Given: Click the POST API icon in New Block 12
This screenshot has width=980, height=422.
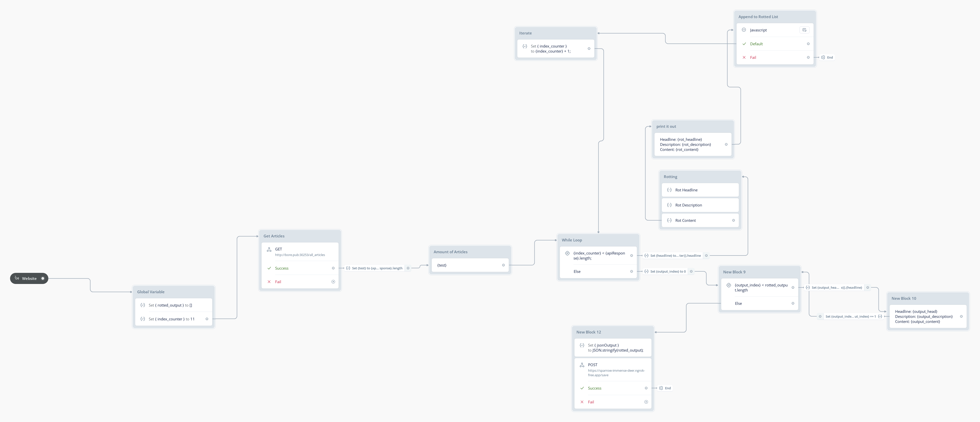Looking at the screenshot, I should pyautogui.click(x=582, y=365).
